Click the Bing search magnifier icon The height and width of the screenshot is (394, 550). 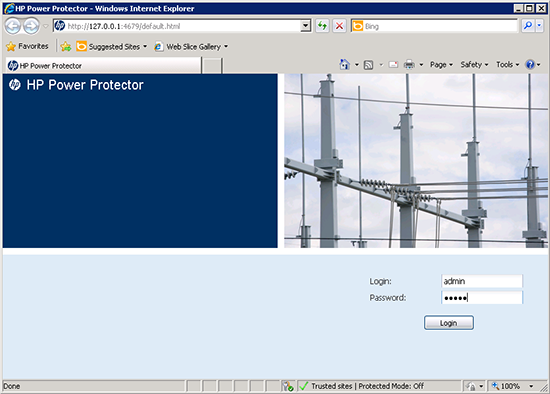[527, 26]
